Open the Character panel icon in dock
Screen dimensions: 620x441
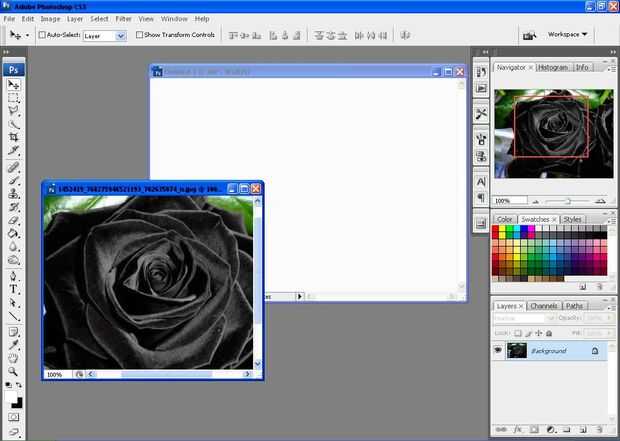coord(481,182)
